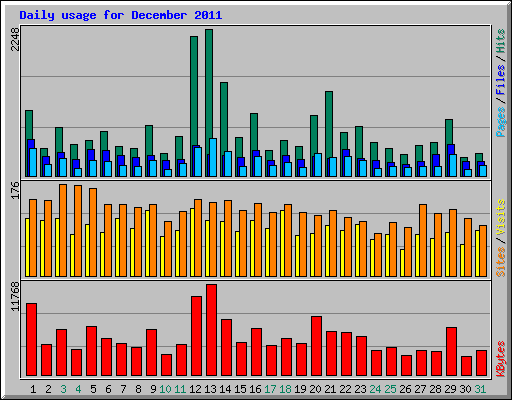Click day label 8 on x-axis
The width and height of the screenshot is (512, 400).
[x=138, y=389]
